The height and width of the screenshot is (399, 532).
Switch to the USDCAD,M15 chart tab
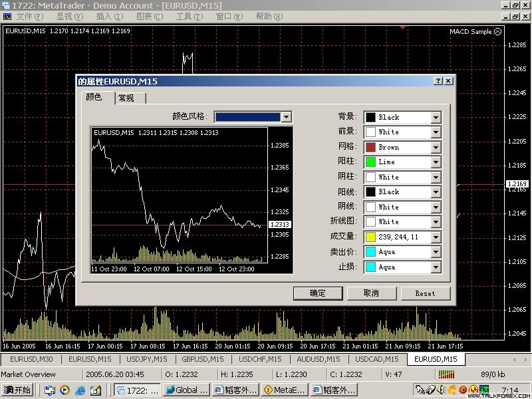376,359
